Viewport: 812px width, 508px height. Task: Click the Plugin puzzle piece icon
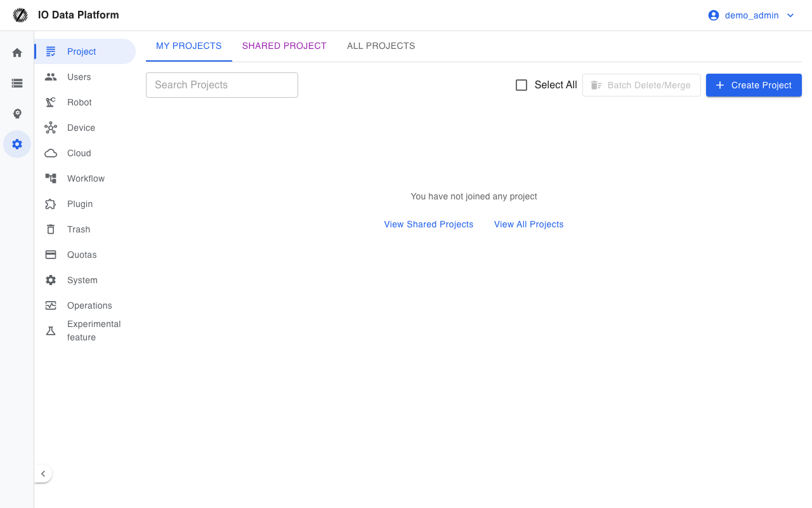[51, 204]
